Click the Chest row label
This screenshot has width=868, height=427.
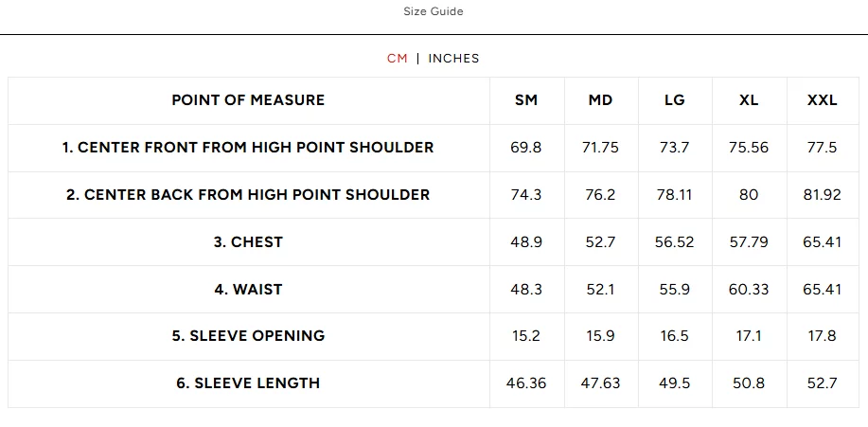[248, 242]
